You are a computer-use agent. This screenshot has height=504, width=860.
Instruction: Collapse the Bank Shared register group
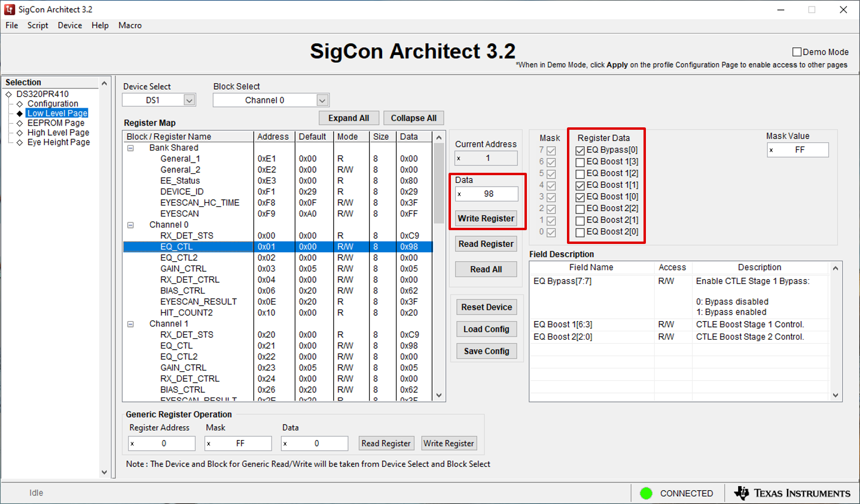pyautogui.click(x=130, y=148)
